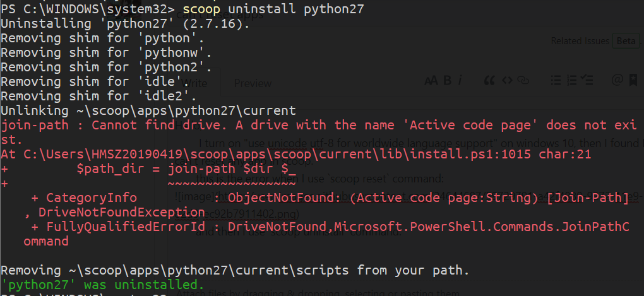Image resolution: width=644 pixels, height=296 pixels.
Task: Click the red 'join-path : Cannot find drive' error
Action: tap(319, 132)
